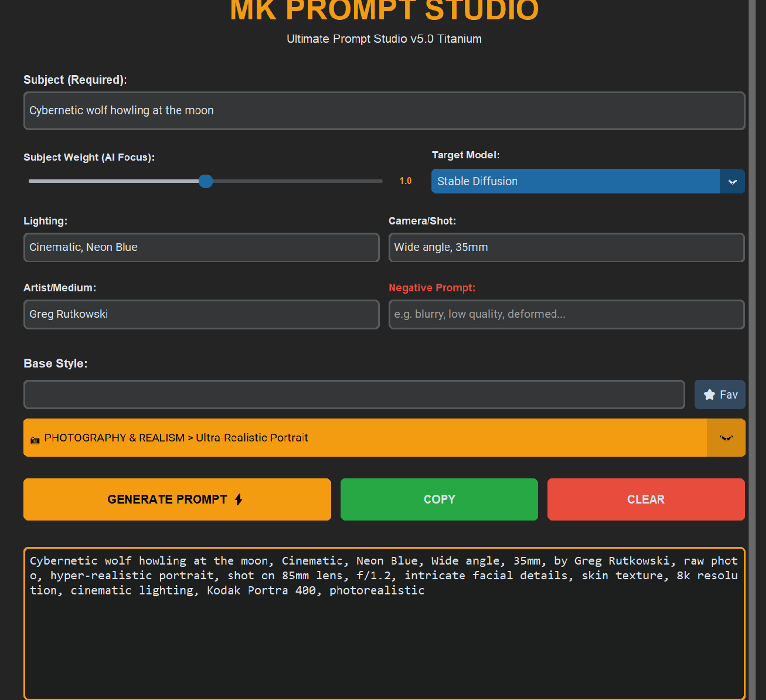766x700 pixels.
Task: Click the Lighting input field
Action: [201, 247]
